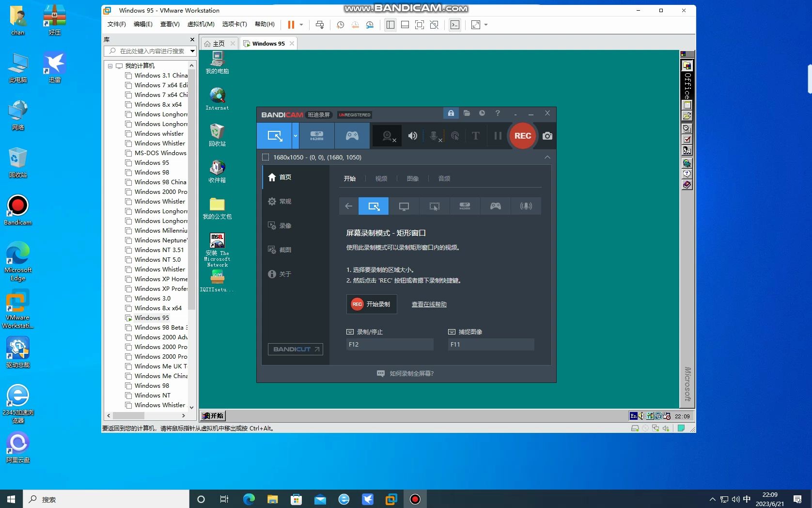
Task: Toggle the microphone icon in Bandicam toolbar
Action: coord(435,136)
